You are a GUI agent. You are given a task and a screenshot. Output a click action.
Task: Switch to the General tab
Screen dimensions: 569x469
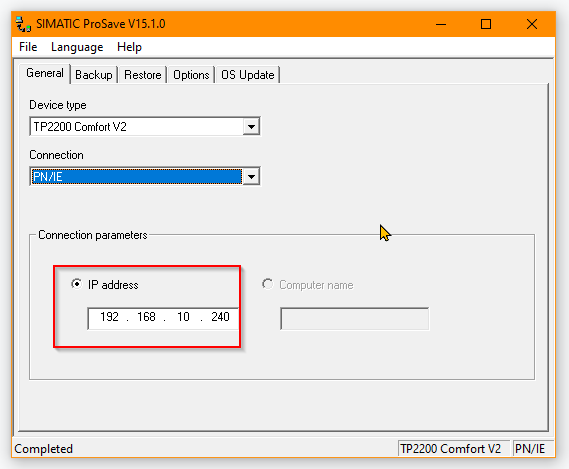(x=45, y=73)
